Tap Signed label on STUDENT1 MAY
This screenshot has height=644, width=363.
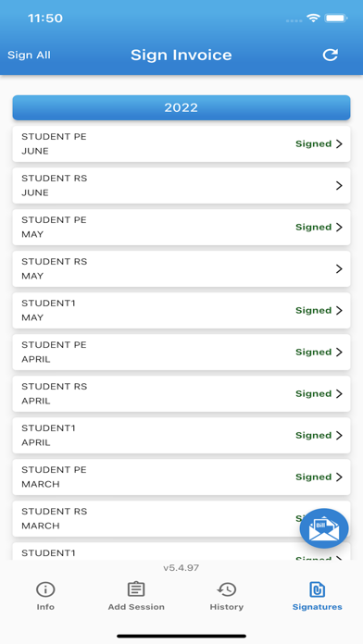tap(313, 311)
